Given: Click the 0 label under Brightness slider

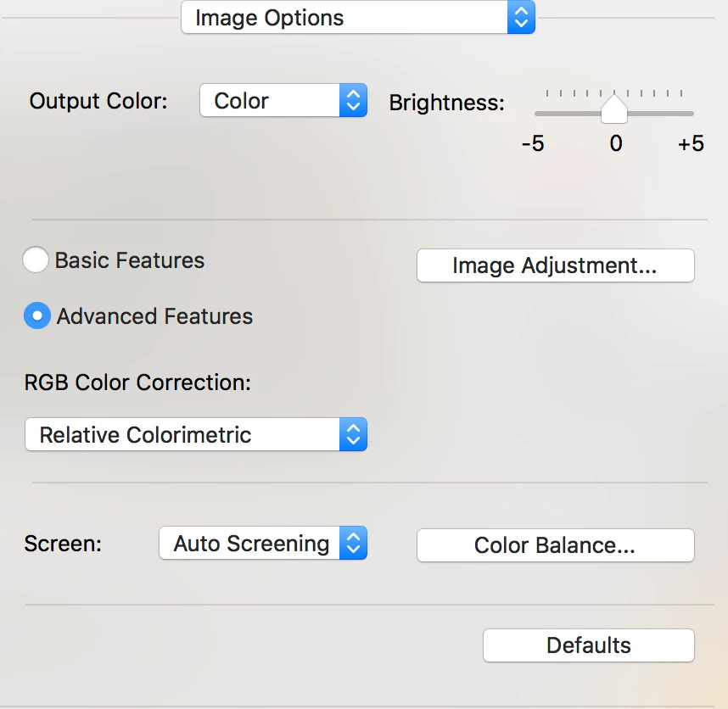Looking at the screenshot, I should [x=616, y=143].
